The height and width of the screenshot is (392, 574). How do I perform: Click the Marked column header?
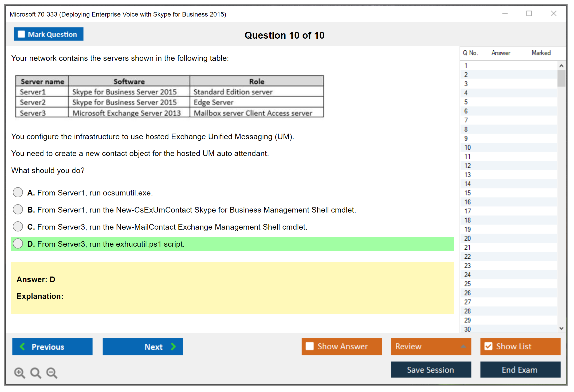tap(541, 53)
